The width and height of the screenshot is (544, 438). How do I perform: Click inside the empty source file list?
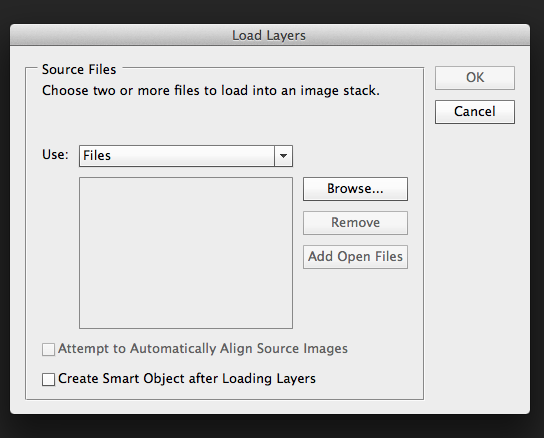click(x=186, y=253)
